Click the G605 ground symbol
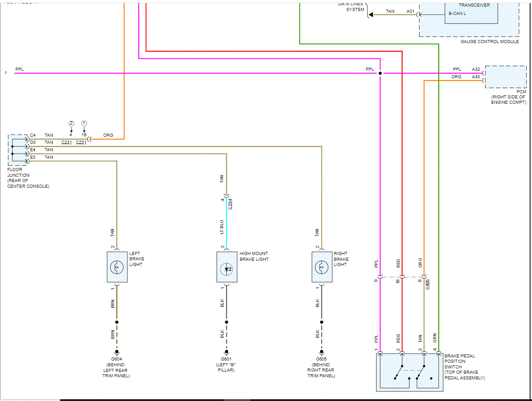 322,352
